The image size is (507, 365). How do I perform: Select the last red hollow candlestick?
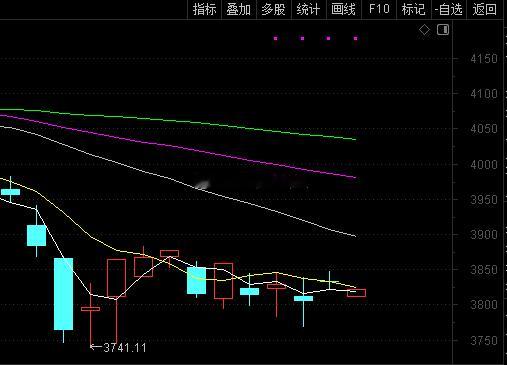[356, 293]
